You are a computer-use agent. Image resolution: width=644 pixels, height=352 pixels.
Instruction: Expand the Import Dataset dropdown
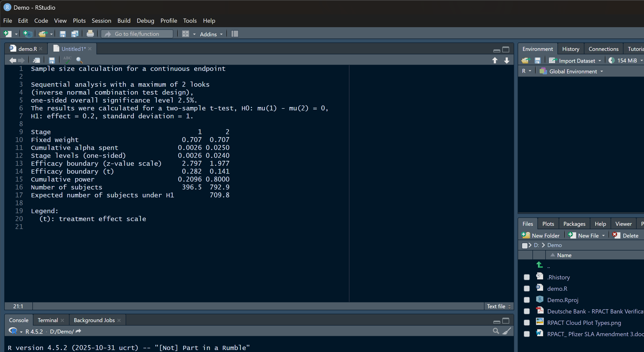tap(600, 61)
